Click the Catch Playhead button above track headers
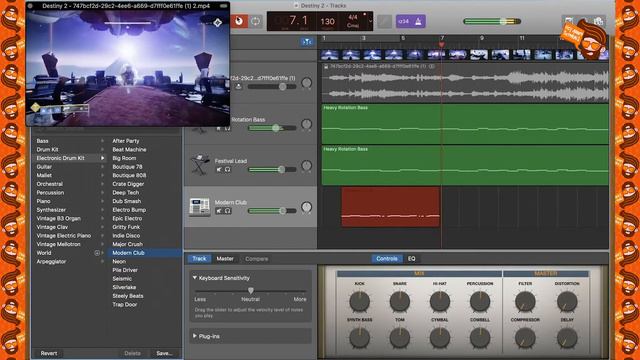Viewport: 640px width, 360px height. click(x=306, y=42)
